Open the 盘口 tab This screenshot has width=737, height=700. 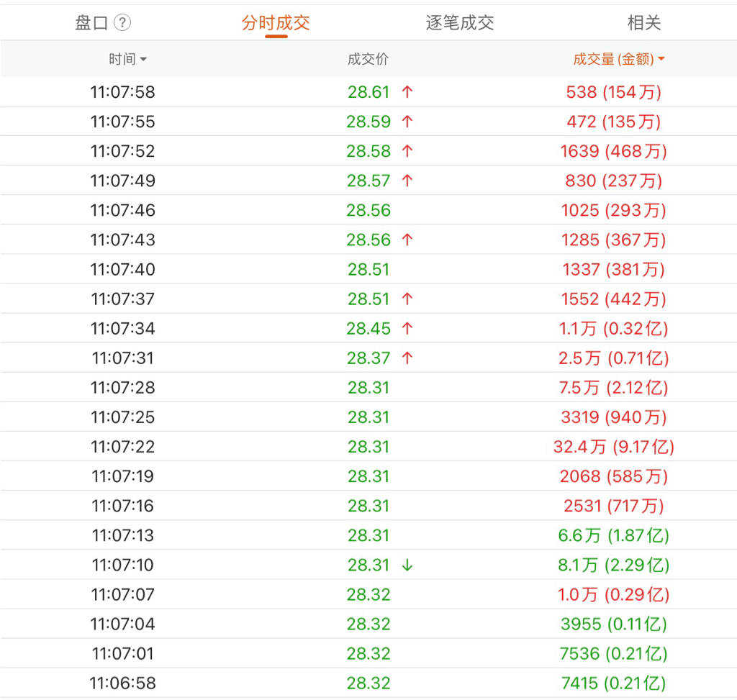click(x=91, y=23)
